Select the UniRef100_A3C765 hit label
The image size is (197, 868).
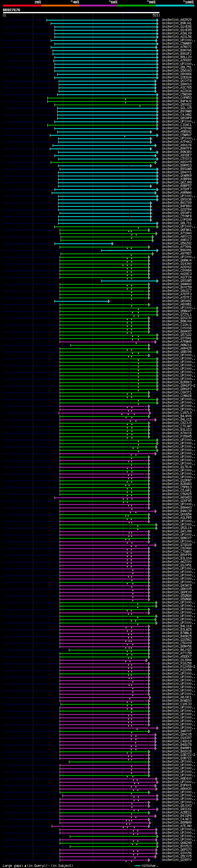point(177,88)
